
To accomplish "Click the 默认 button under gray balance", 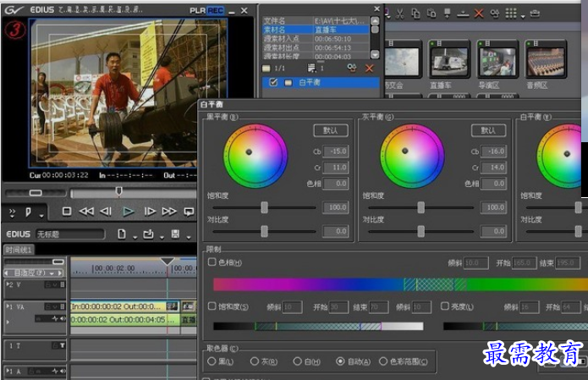I will click(x=488, y=130).
